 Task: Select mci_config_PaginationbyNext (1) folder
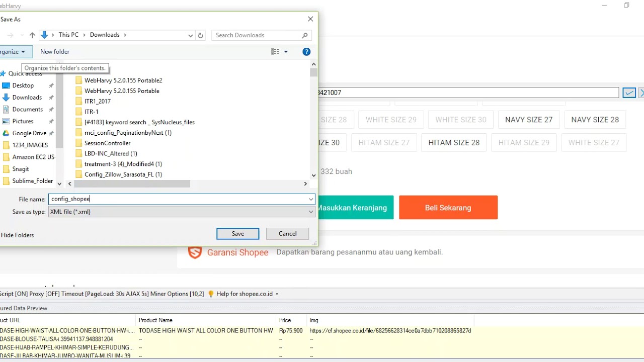coord(128,133)
